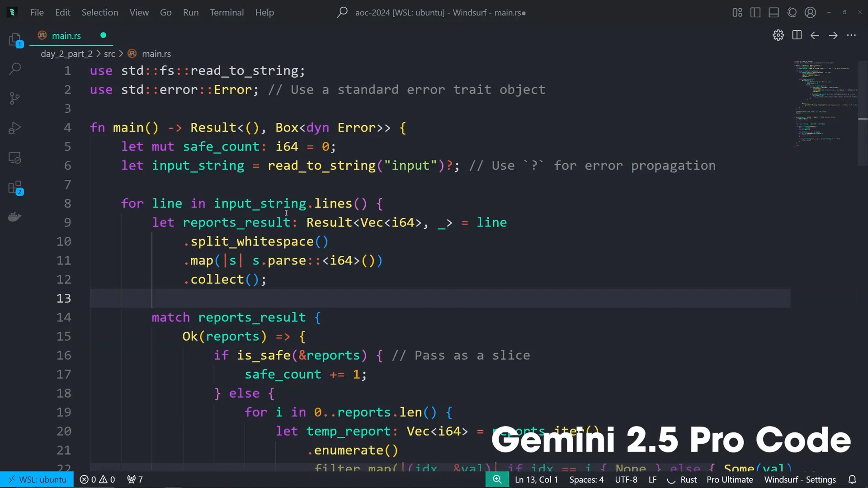The image size is (868, 488).
Task: Click WSL: ubuntu remote indicator
Action: [x=37, y=479]
